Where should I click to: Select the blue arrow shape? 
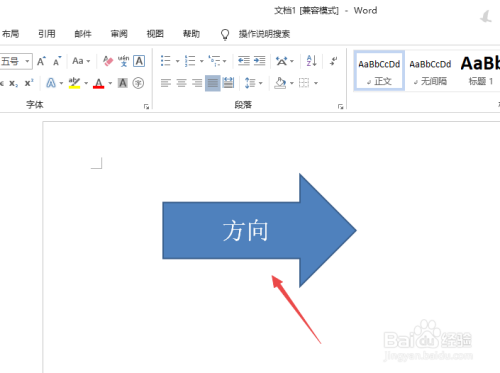(259, 230)
